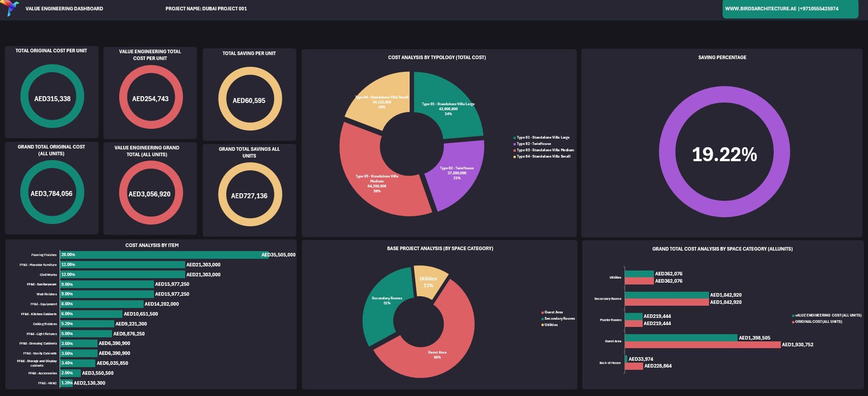Click the Original Cost (All Units) legend entry
The height and width of the screenshot is (396, 868).
pyautogui.click(x=818, y=322)
